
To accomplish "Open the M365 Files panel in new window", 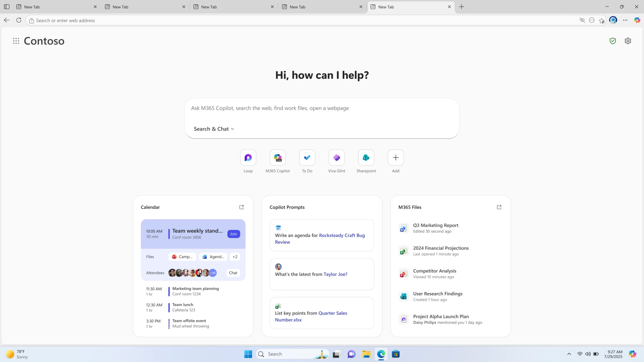I will [x=499, y=207].
